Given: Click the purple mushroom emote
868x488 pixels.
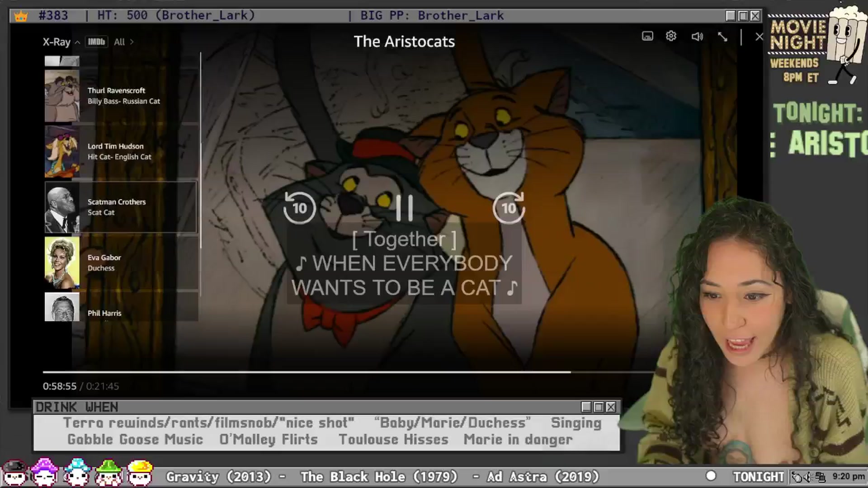Looking at the screenshot, I should click(x=44, y=473).
